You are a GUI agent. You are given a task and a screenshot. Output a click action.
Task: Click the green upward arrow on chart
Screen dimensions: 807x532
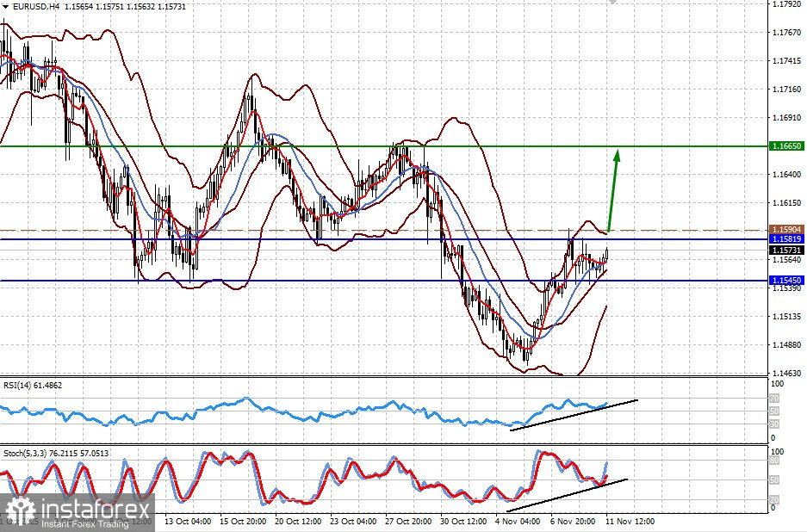[x=613, y=190]
